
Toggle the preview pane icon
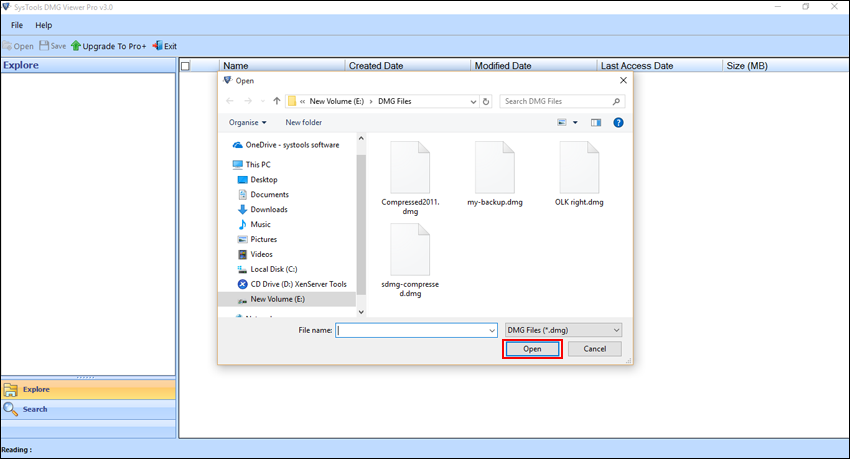596,122
